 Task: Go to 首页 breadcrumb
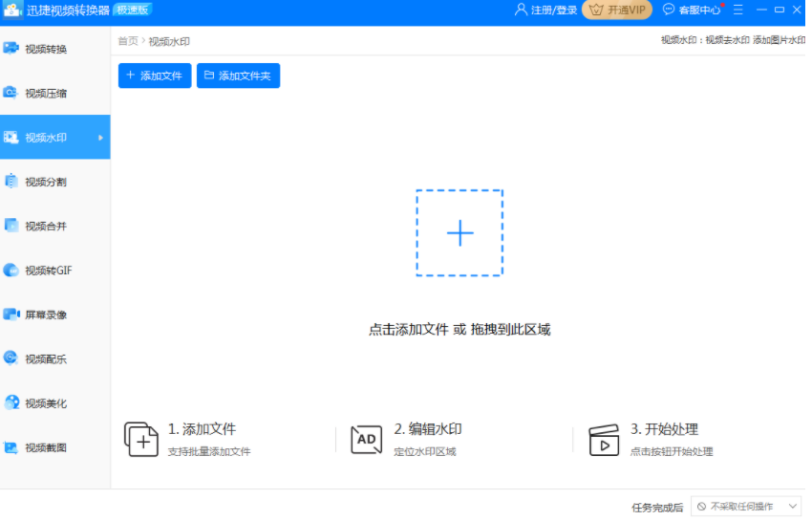128,41
